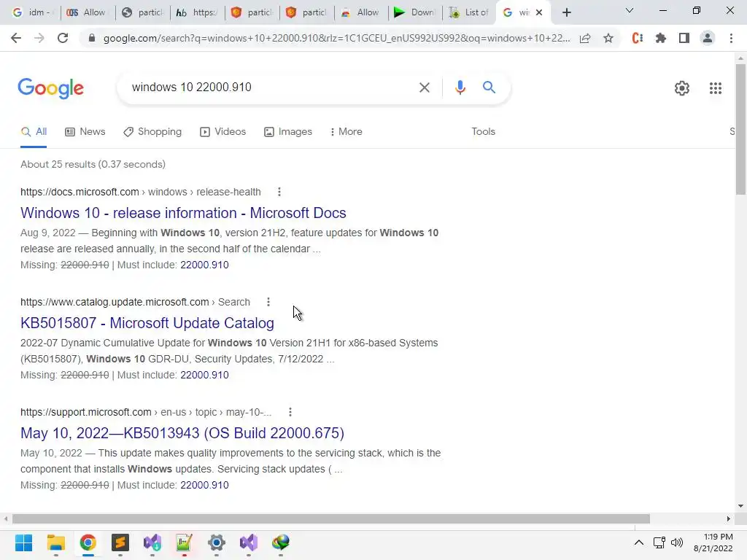Open Google quick settings gear

(x=682, y=88)
